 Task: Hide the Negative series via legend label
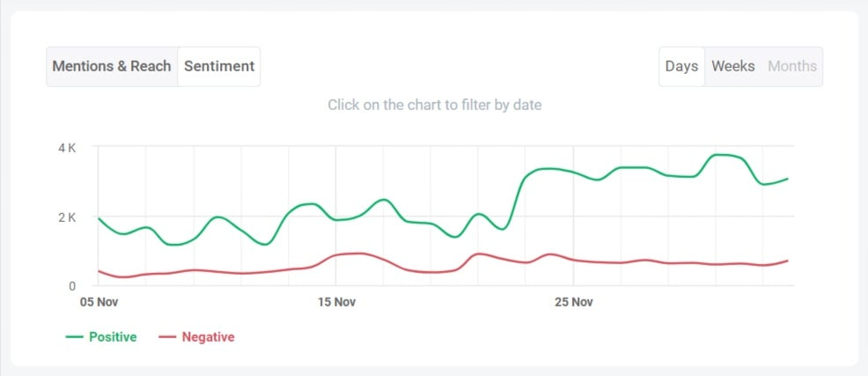click(208, 336)
